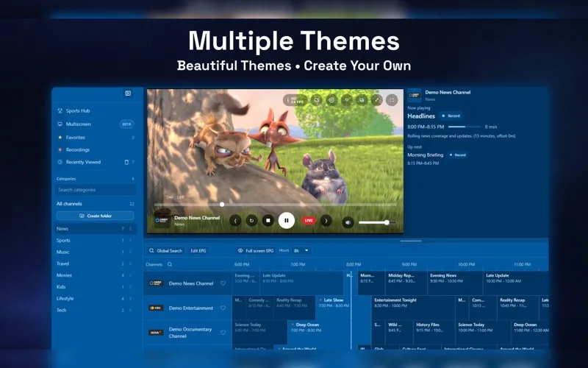588x368 pixels.
Task: Stop playback
Action: click(x=268, y=221)
